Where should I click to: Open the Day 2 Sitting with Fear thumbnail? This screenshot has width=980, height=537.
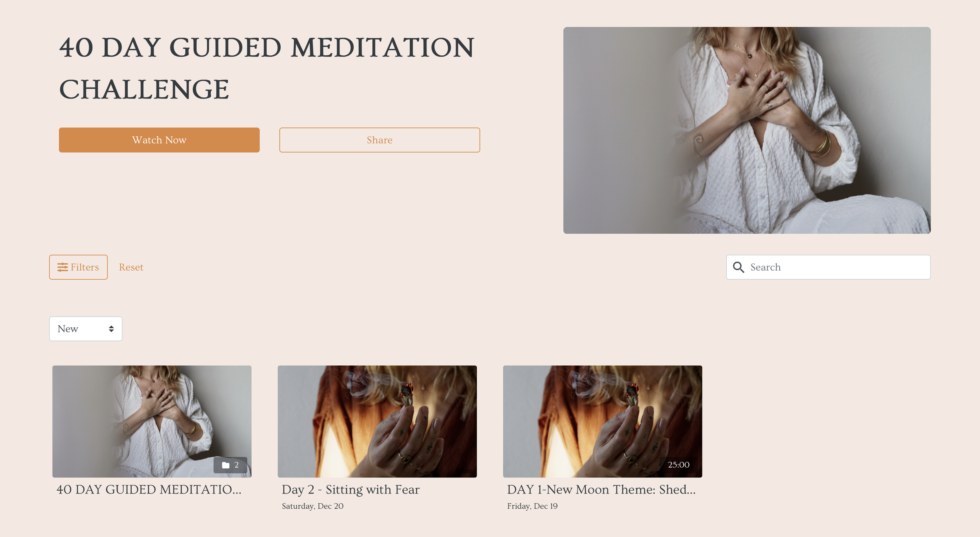377,421
